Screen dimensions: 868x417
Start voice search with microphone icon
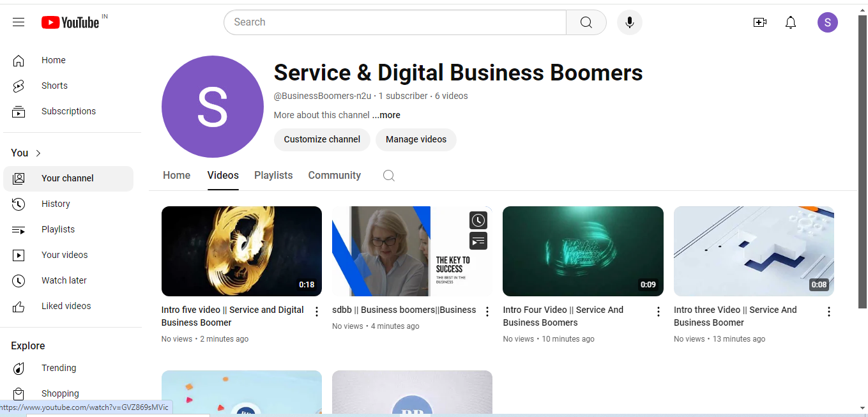point(629,22)
